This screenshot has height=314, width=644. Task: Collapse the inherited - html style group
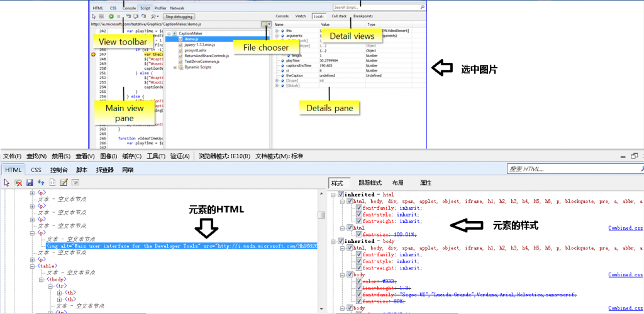[334, 194]
